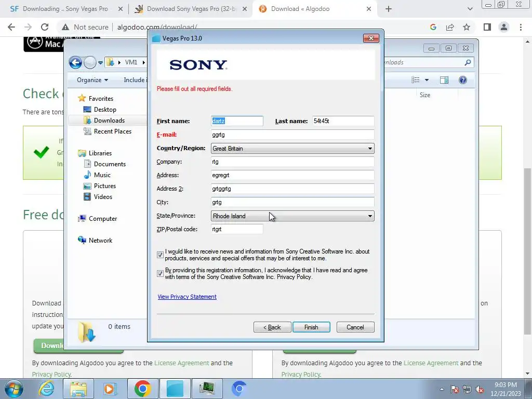Open Documents library in Explorer

110,164
